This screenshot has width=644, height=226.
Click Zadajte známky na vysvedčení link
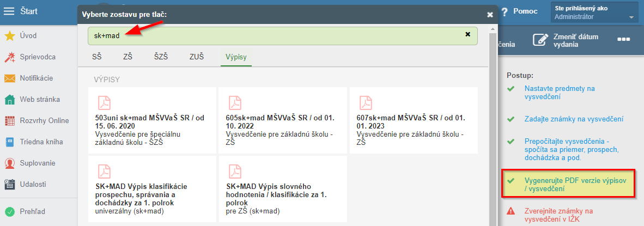pos(574,119)
